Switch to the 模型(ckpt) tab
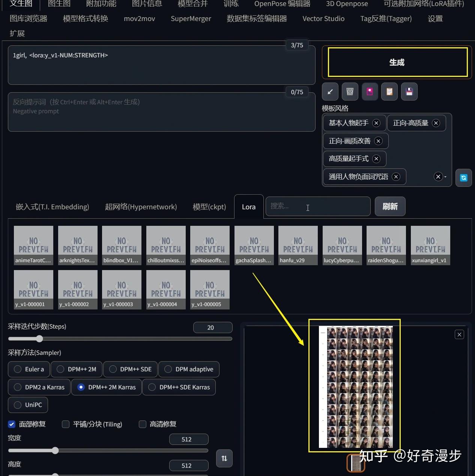The height and width of the screenshot is (476, 475). coord(209,207)
